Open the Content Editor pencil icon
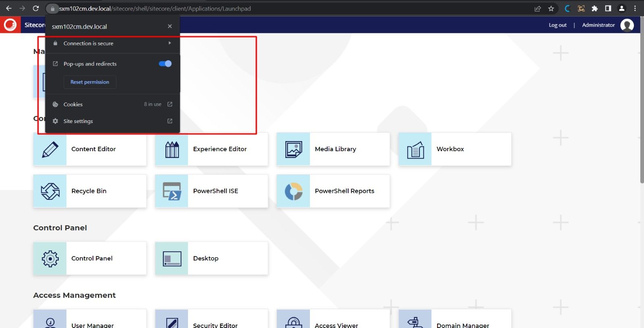This screenshot has width=644, height=328. (50, 149)
